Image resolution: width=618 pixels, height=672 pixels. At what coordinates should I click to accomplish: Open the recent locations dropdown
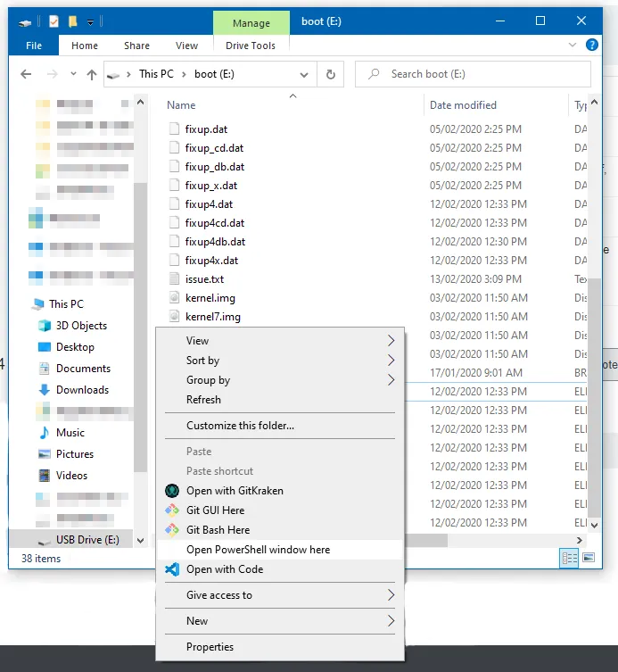[73, 74]
